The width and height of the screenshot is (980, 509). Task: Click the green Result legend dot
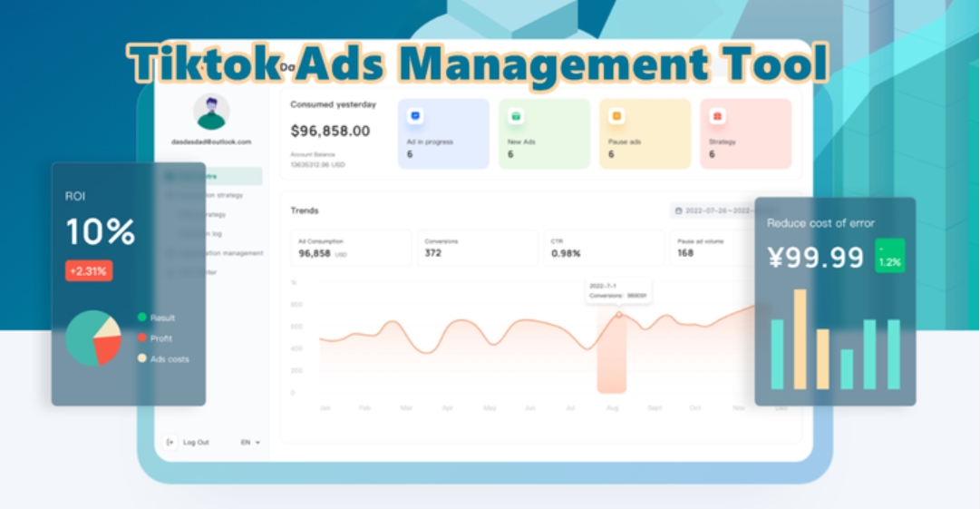(x=141, y=318)
